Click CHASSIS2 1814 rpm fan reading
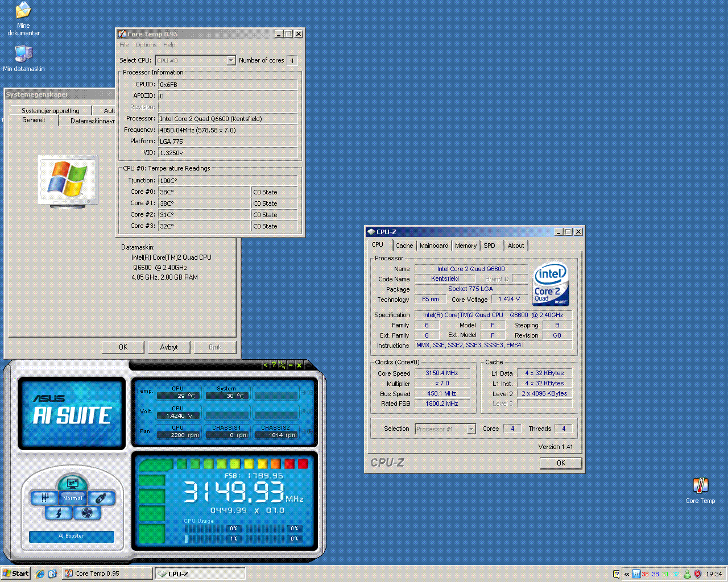Viewport: 728px width, 582px height. coord(275,435)
